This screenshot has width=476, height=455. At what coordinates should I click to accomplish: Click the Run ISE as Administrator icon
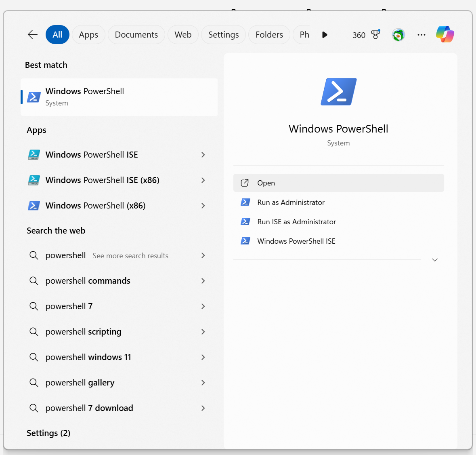tap(245, 222)
